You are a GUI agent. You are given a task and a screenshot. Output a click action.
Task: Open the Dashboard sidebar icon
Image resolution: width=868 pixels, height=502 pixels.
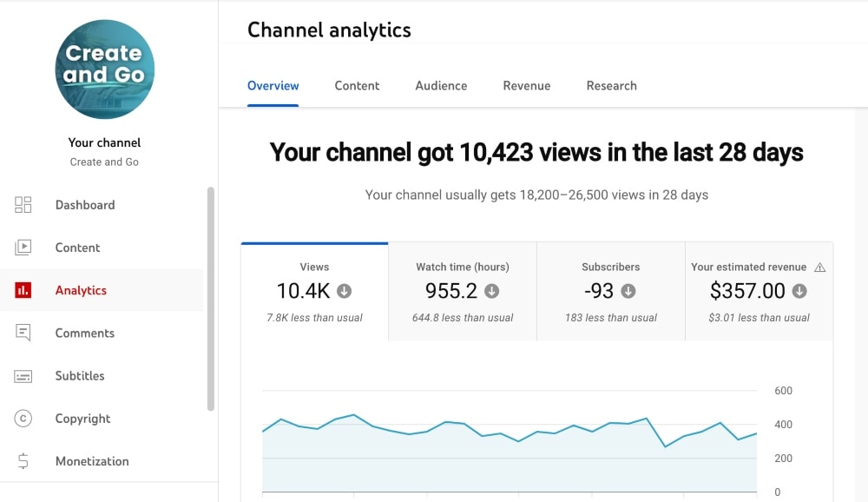pos(23,205)
